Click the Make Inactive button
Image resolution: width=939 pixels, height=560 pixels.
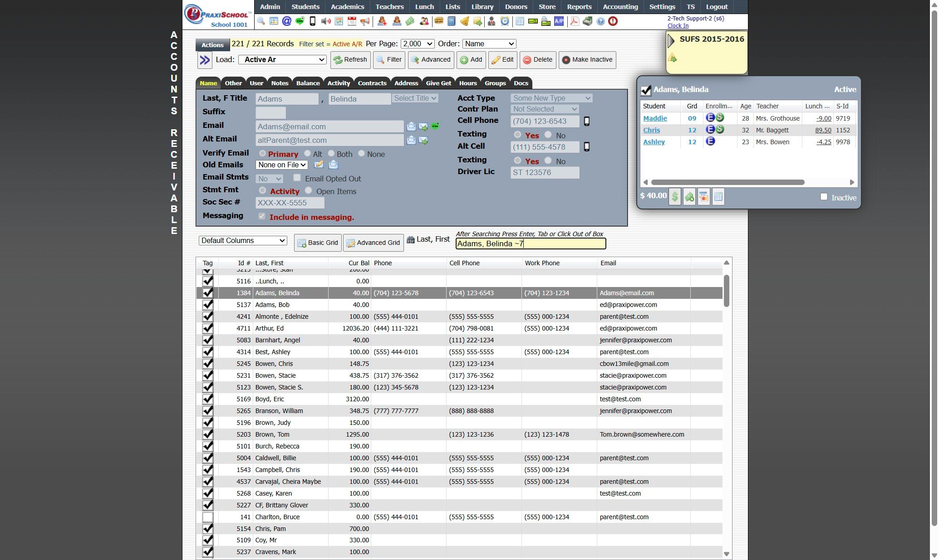tap(587, 60)
